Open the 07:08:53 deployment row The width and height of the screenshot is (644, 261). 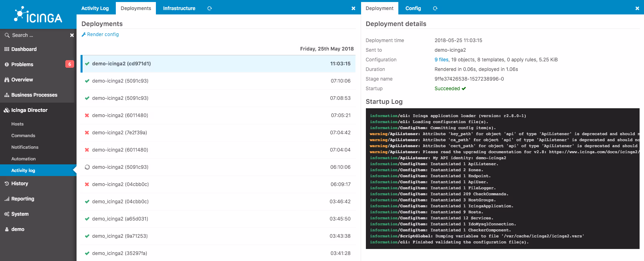click(218, 98)
